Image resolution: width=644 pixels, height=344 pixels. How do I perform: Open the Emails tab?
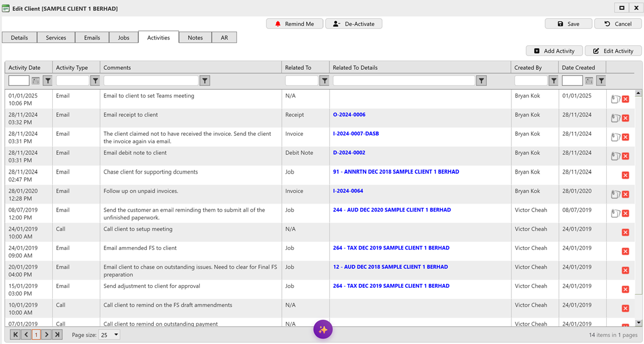click(x=92, y=37)
